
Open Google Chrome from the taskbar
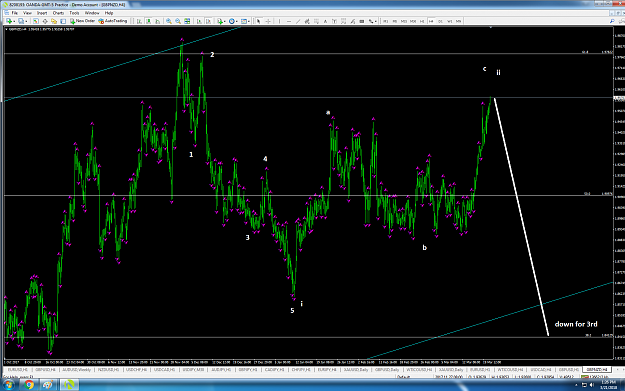[29, 385]
